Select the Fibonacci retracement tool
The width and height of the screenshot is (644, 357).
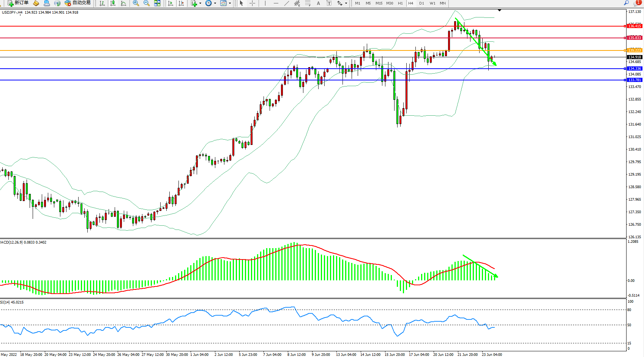pos(308,3)
